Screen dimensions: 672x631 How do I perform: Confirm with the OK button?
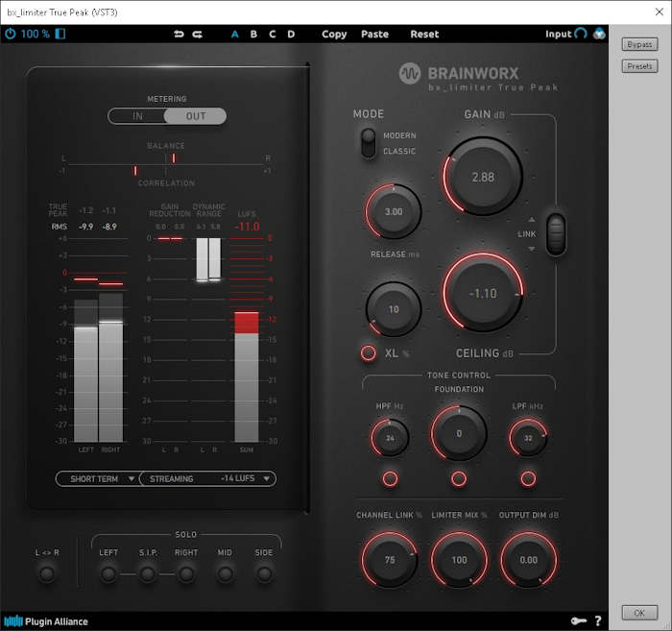[x=639, y=613]
